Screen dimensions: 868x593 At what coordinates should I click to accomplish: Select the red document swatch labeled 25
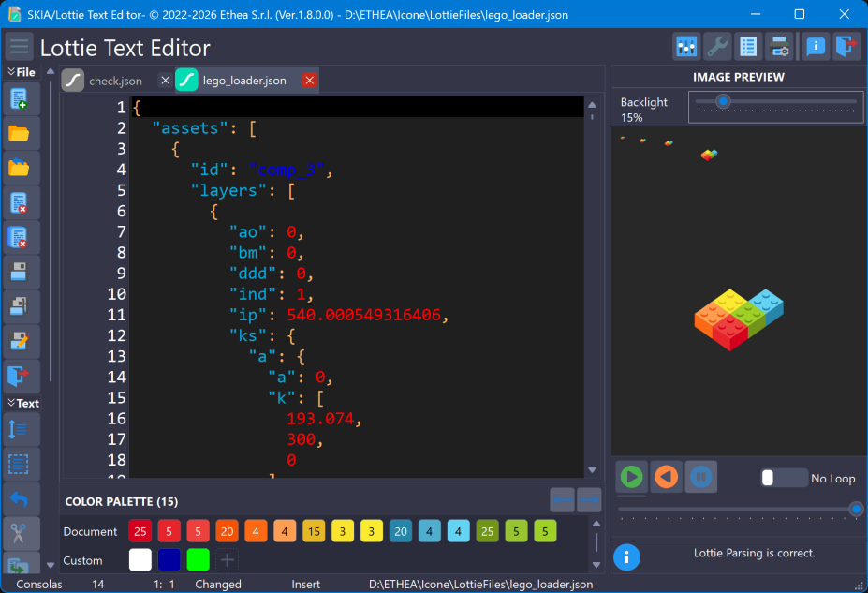click(140, 531)
